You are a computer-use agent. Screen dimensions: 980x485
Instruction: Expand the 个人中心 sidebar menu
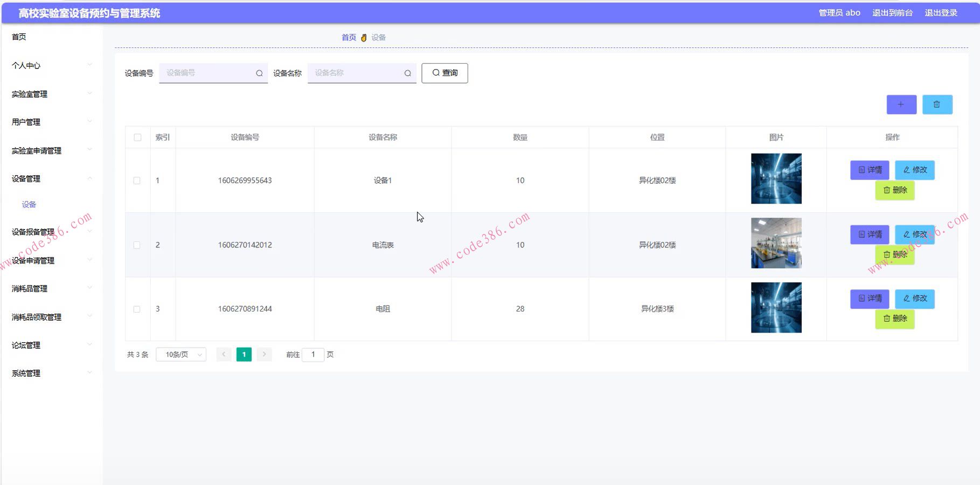52,65
